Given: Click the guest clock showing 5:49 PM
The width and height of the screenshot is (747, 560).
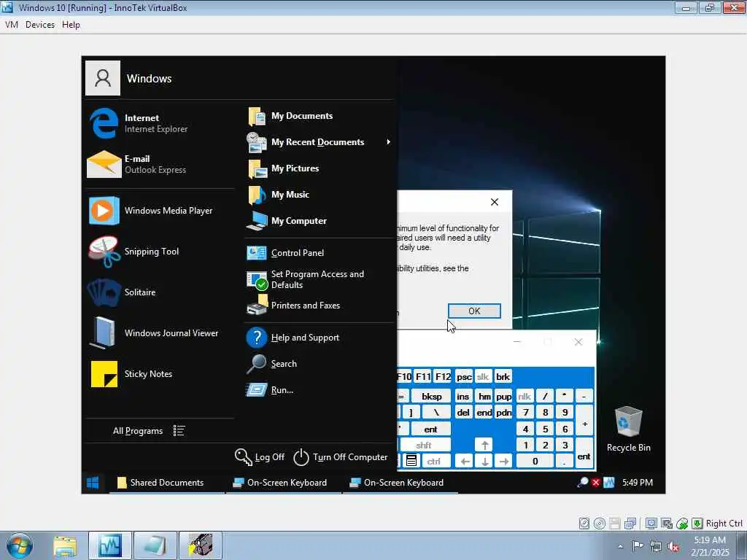Looking at the screenshot, I should (638, 483).
